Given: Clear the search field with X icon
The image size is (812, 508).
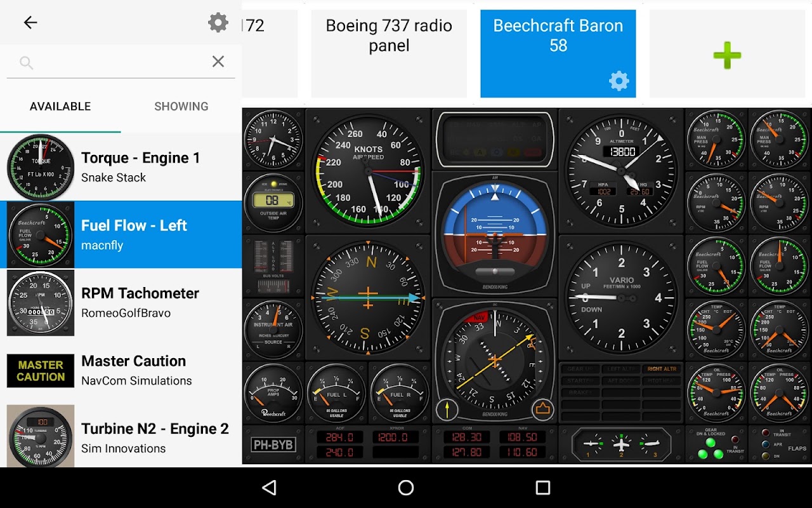Looking at the screenshot, I should 218,62.
